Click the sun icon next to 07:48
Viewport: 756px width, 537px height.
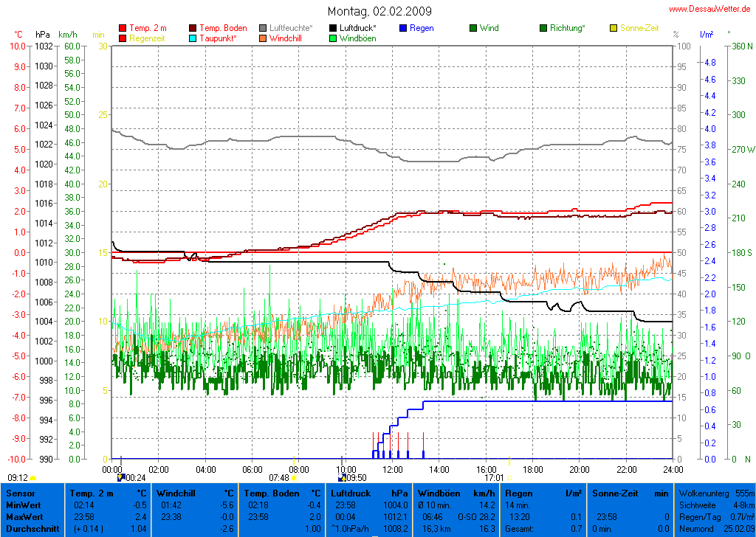294,478
